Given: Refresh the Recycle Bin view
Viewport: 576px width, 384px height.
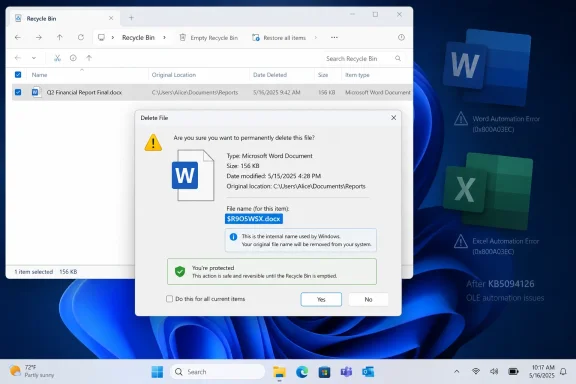Looking at the screenshot, I should point(80,37).
